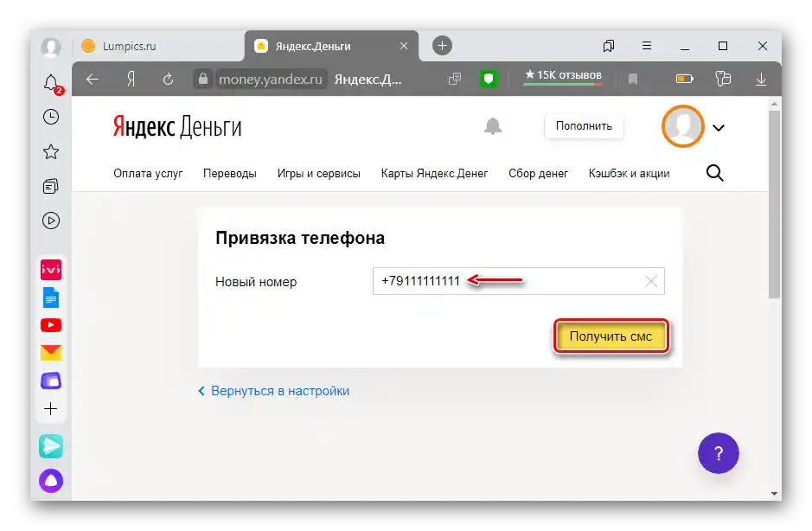812x531 pixels.
Task: Click the user avatar on Yandex Money
Action: pos(682,126)
